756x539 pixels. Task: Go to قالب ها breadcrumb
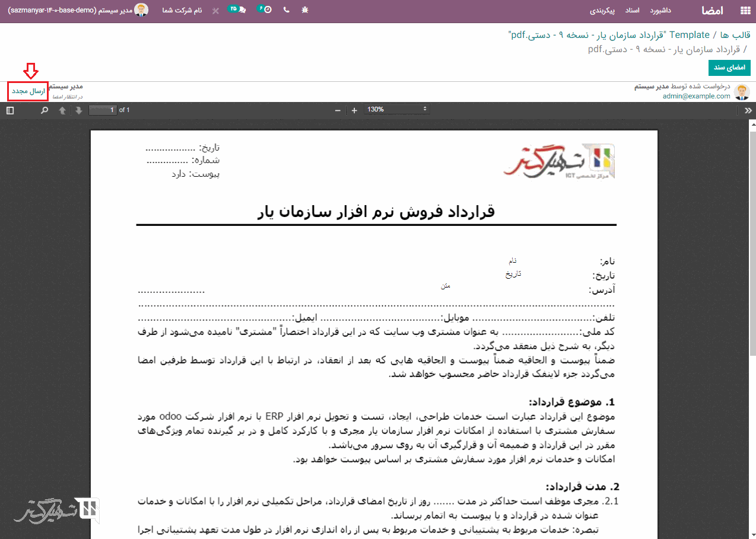(x=736, y=35)
